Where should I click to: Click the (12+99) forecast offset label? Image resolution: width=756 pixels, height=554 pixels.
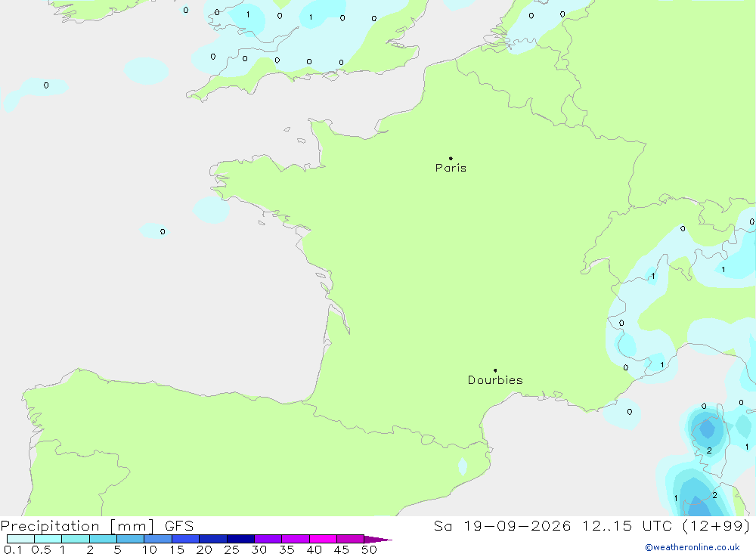[x=717, y=525]
